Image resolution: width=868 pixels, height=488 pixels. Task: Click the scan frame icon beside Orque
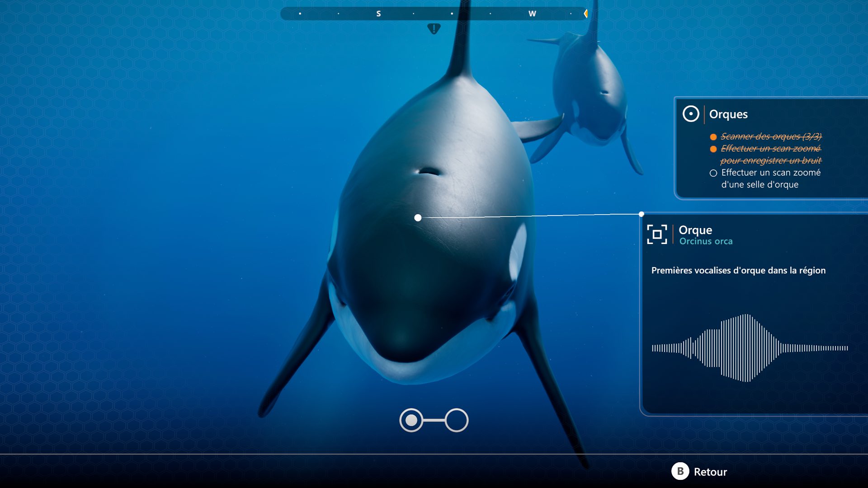pos(657,234)
